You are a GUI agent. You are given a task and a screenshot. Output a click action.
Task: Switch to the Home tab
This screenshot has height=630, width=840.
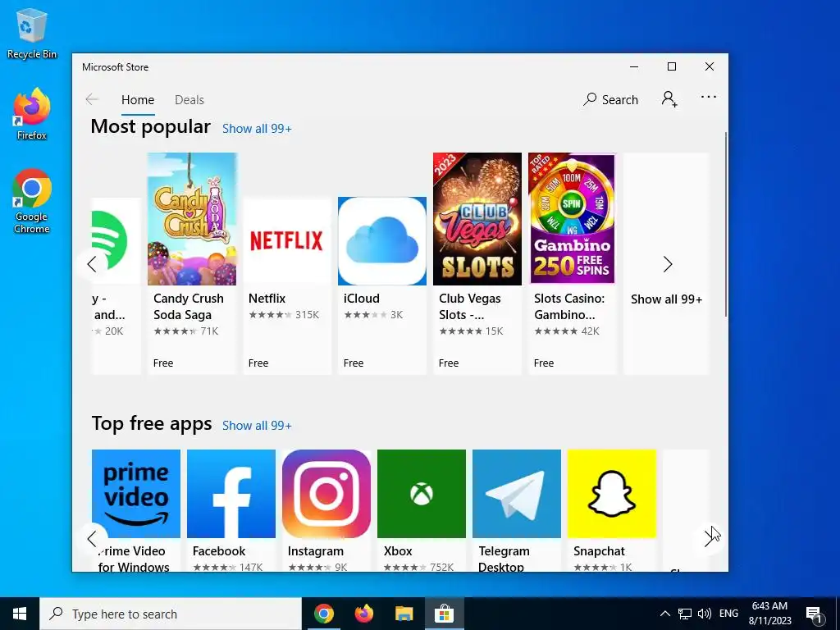[x=138, y=99]
